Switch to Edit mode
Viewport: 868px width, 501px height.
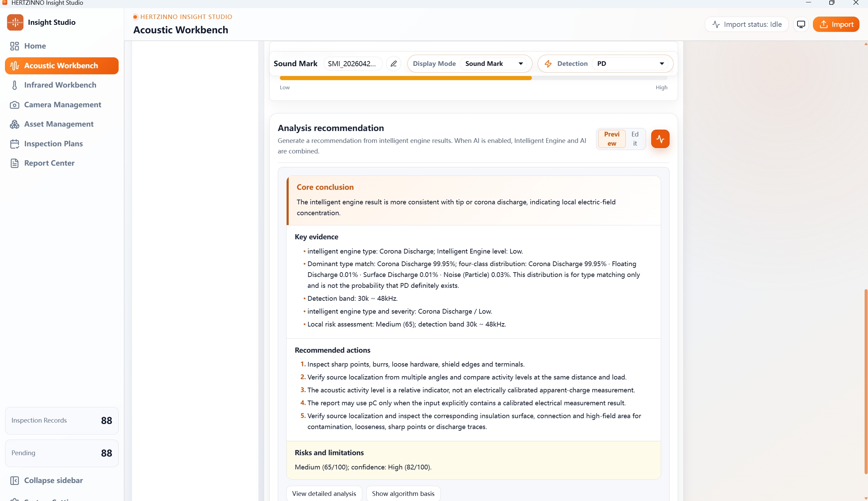(x=635, y=139)
